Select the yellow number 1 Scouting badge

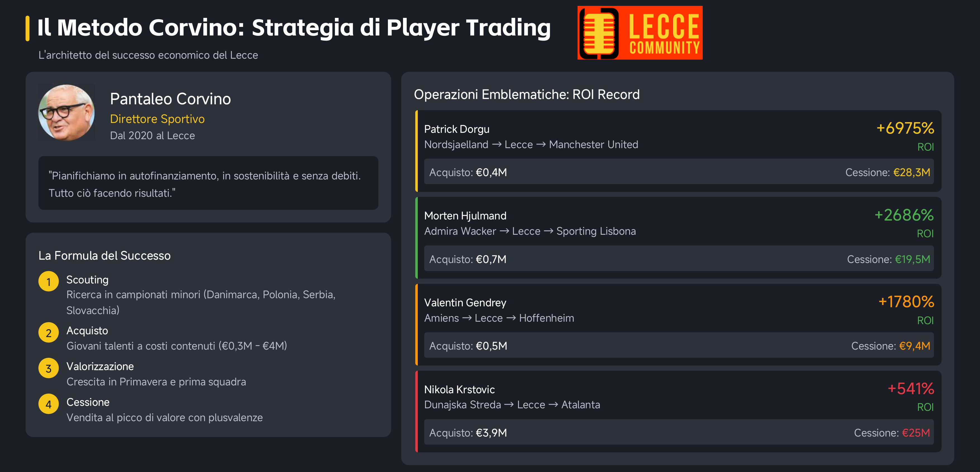pos(49,281)
